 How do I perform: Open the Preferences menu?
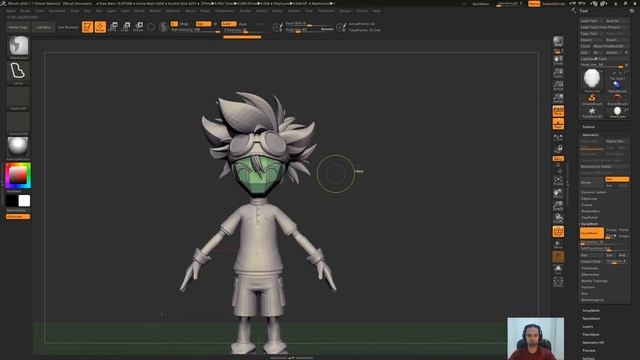coord(225,11)
